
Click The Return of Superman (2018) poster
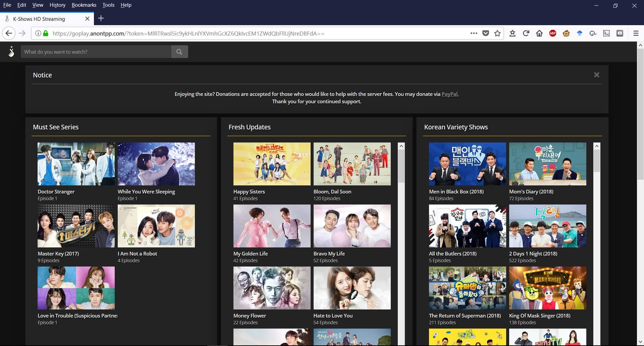coord(468,288)
